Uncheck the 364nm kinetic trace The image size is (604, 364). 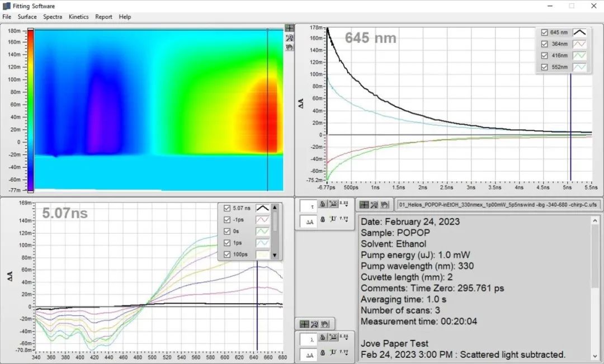point(544,44)
